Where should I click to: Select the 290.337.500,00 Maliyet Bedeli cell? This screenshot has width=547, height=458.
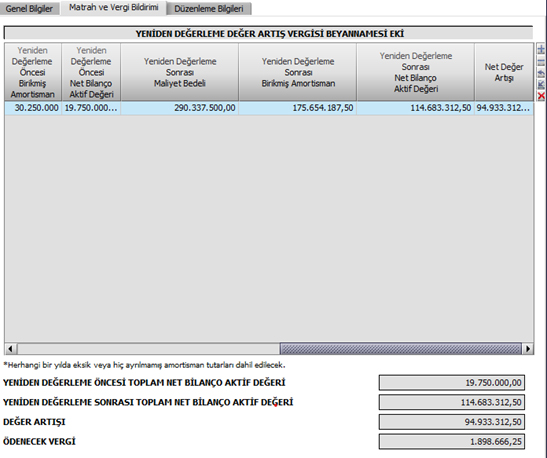coord(180,108)
